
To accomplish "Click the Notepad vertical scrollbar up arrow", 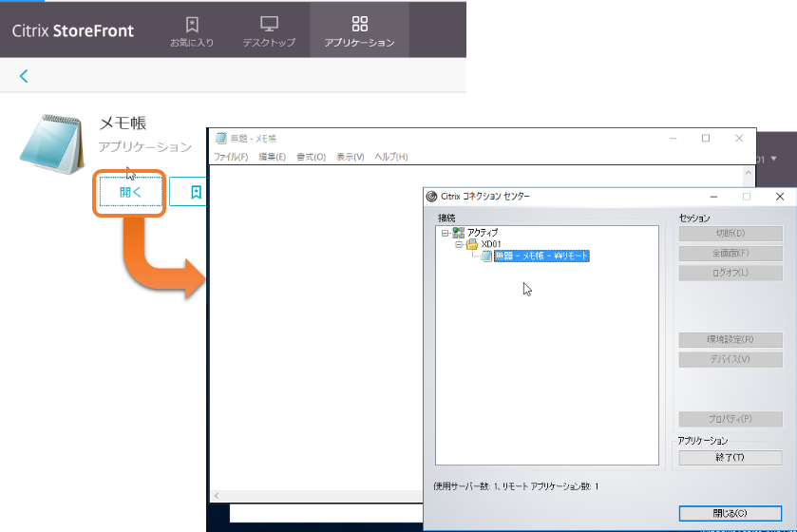I will point(749,173).
